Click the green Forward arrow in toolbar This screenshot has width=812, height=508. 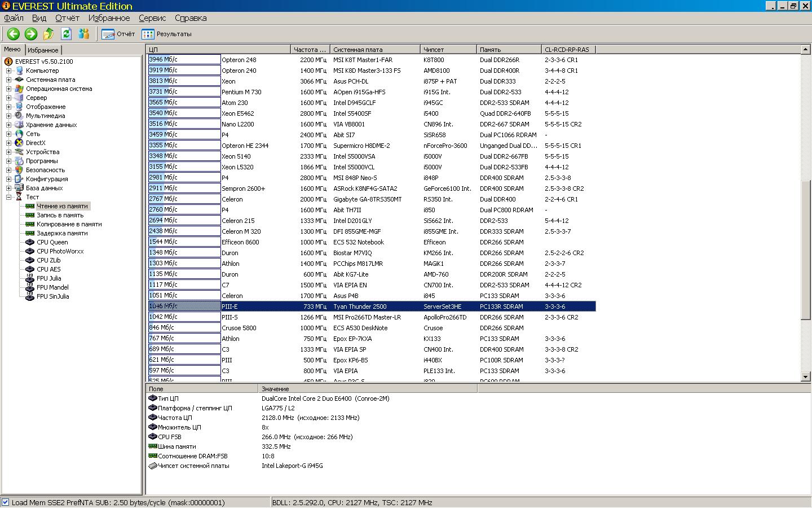(x=31, y=34)
